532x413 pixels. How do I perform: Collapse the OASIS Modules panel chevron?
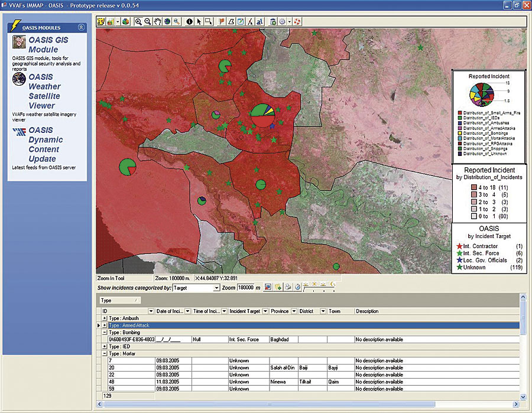tap(81, 28)
